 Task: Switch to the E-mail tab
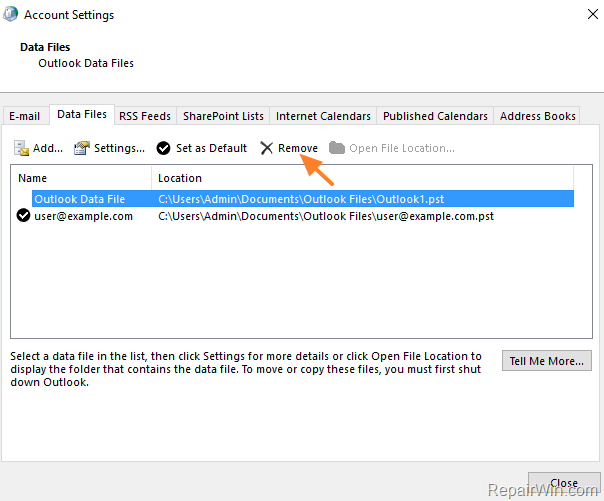point(25,116)
